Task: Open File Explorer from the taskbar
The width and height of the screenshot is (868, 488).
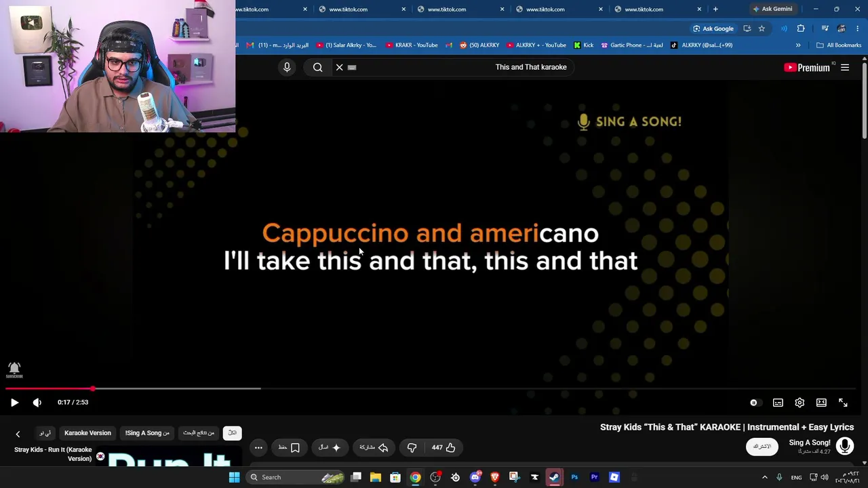Action: (x=375, y=477)
